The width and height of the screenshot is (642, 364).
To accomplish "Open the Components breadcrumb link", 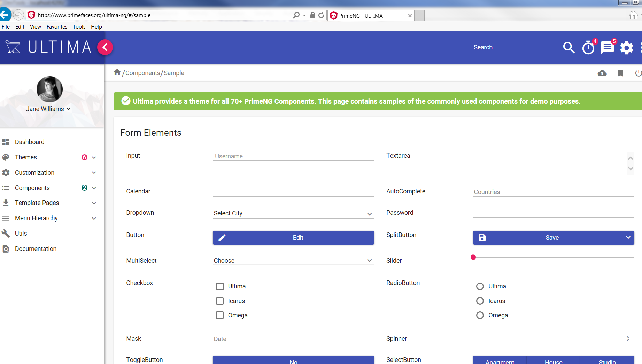I will click(x=143, y=73).
